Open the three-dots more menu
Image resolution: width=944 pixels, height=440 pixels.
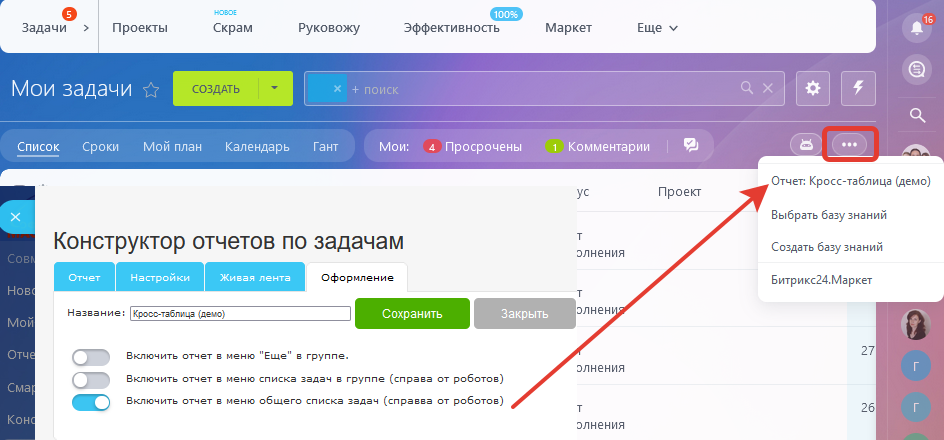849,145
